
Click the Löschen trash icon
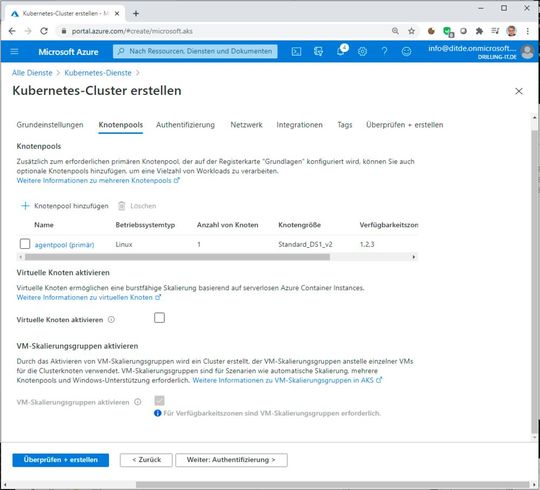click(122, 206)
